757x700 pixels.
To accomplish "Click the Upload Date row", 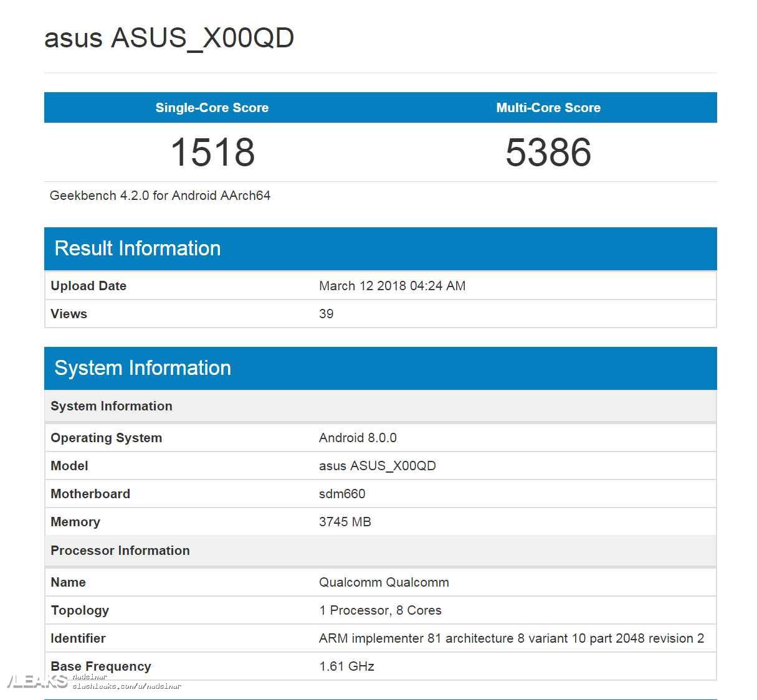I will pos(88,285).
